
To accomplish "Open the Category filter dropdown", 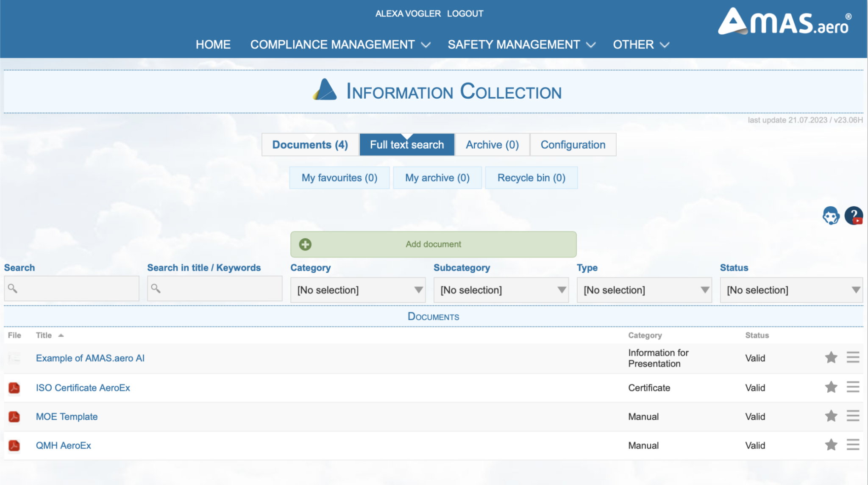I will (357, 290).
